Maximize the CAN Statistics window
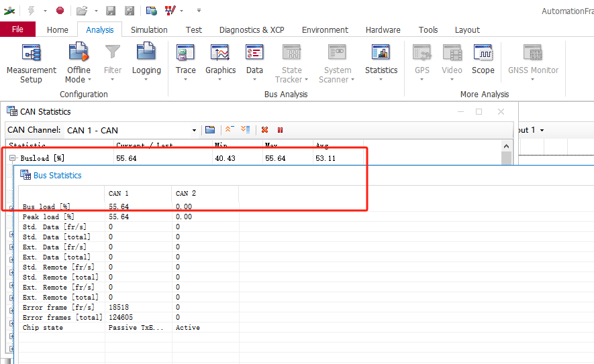The height and width of the screenshot is (364, 594). click(479, 112)
